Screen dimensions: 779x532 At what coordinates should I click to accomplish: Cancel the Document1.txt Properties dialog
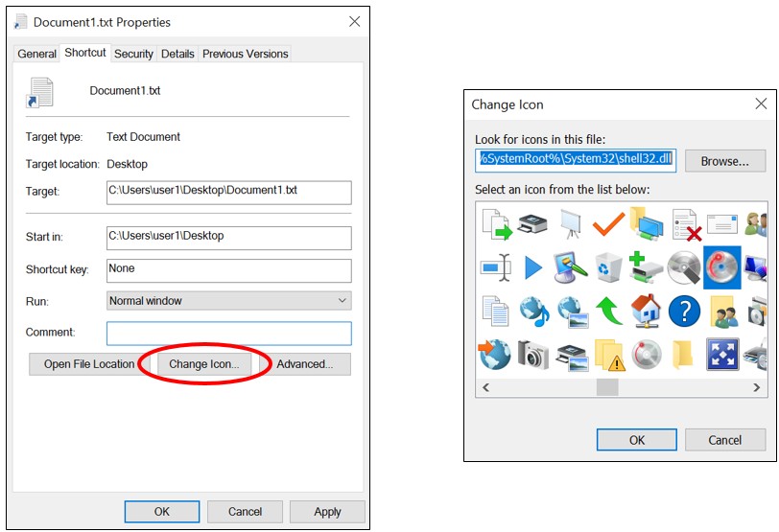pyautogui.click(x=245, y=512)
